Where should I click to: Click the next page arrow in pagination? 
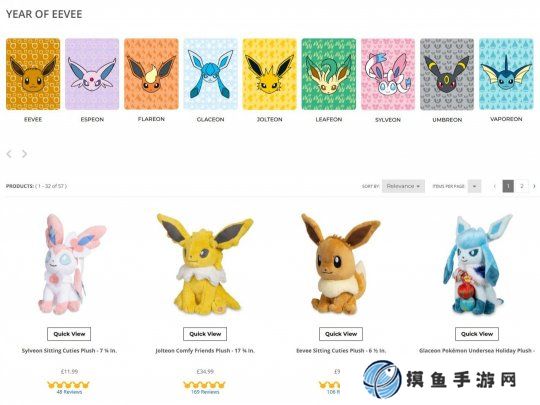pyautogui.click(x=534, y=186)
